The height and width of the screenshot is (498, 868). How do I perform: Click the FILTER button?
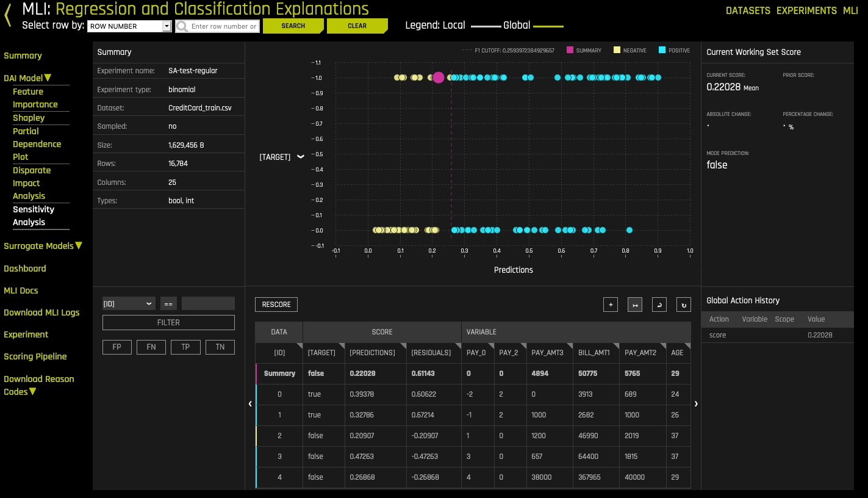coord(168,323)
